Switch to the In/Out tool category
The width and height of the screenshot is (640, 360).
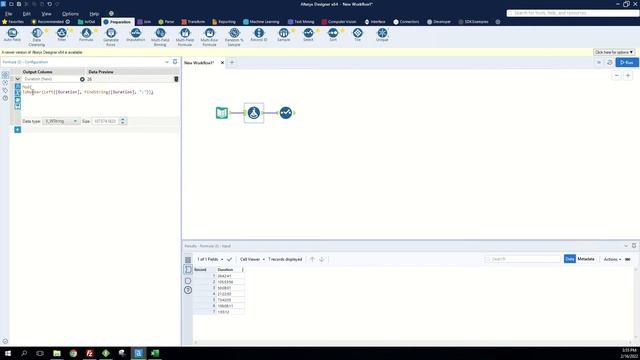(87, 22)
